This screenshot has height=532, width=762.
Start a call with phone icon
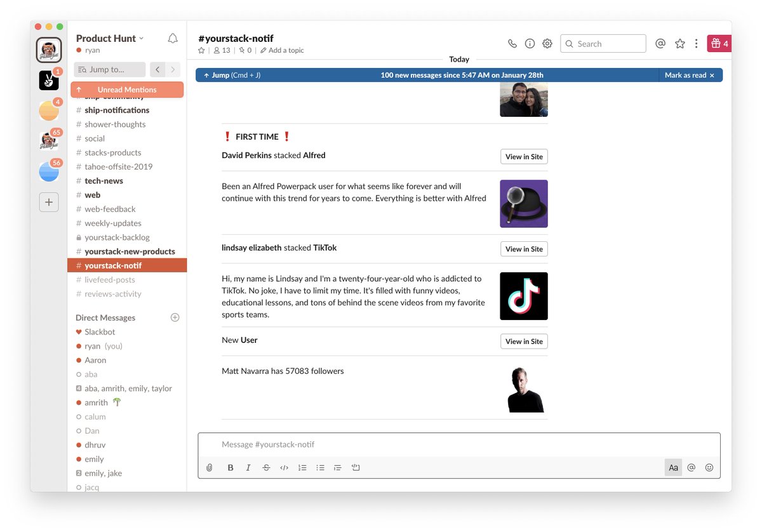coord(512,44)
